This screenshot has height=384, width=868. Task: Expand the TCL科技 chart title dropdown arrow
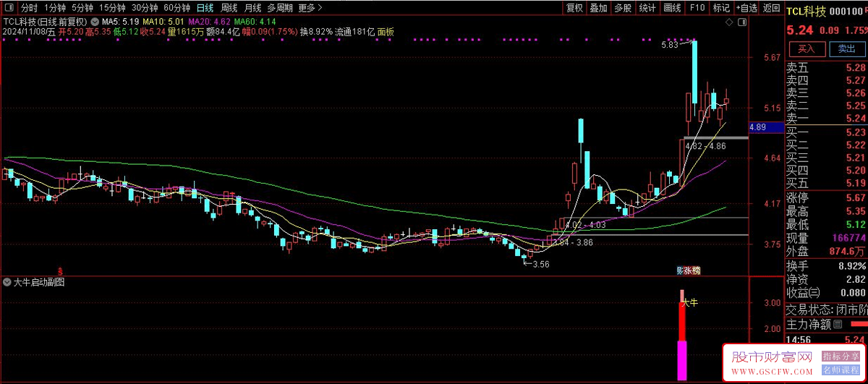[94, 22]
